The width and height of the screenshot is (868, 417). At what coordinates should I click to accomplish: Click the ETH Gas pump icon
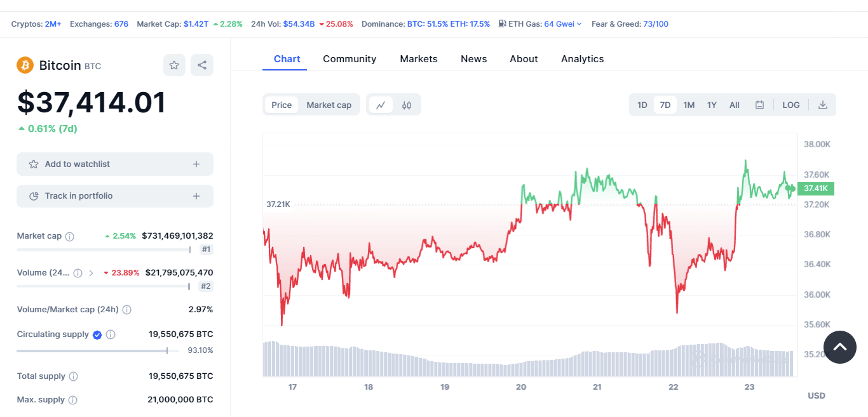(502, 24)
